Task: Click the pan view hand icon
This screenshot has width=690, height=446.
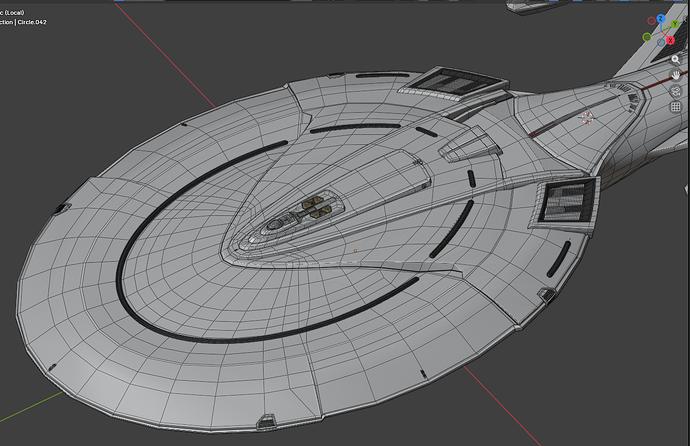Action: [675, 76]
